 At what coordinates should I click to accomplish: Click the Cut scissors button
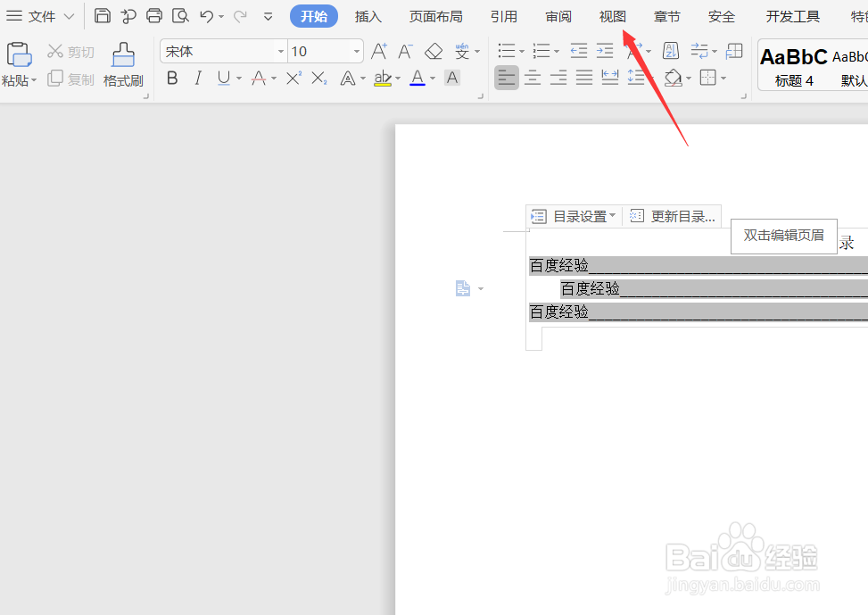(x=70, y=52)
